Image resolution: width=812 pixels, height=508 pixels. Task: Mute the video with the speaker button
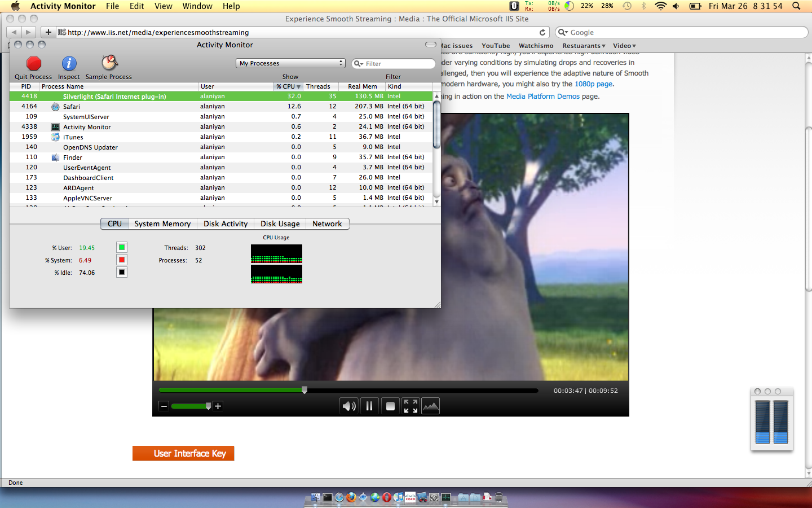coord(349,406)
